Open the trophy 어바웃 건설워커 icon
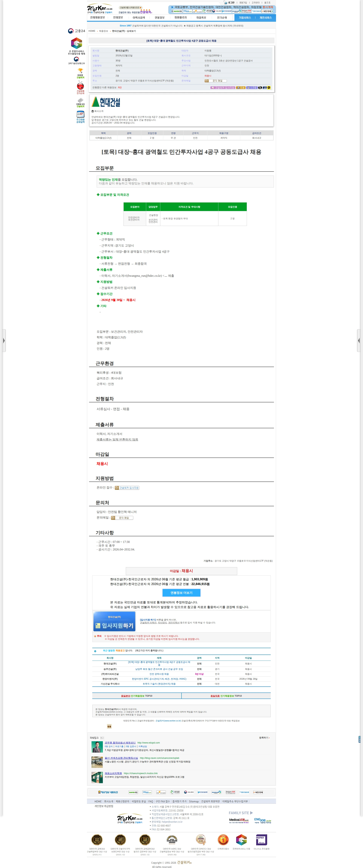 pyautogui.click(x=80, y=74)
